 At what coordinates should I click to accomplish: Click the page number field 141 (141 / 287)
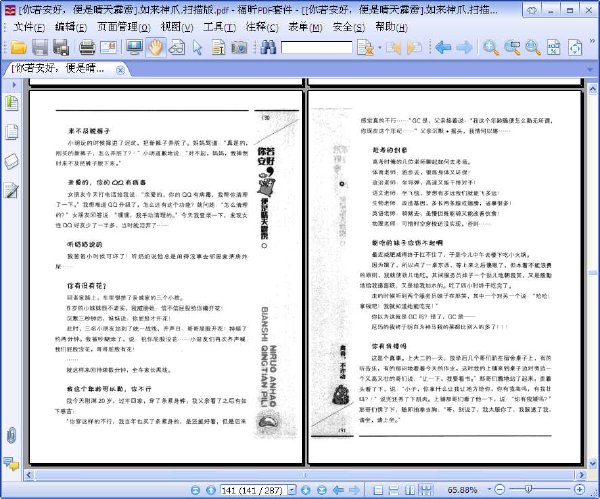pos(253,490)
